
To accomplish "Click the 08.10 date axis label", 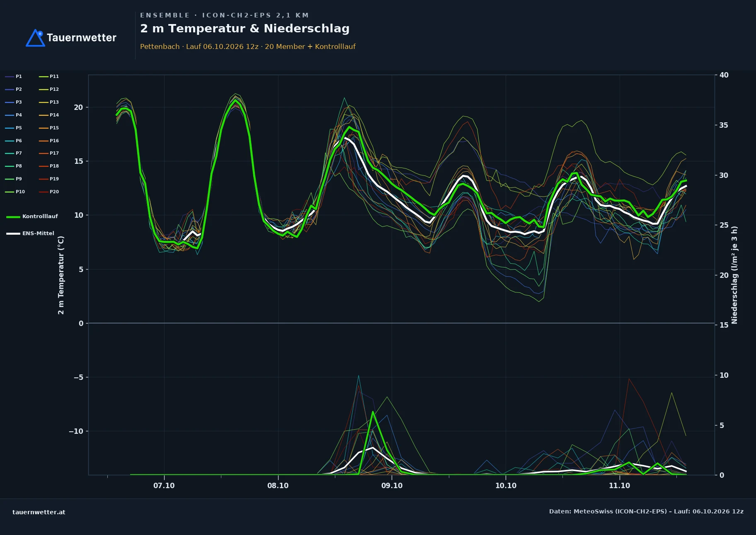I will 278,486.
